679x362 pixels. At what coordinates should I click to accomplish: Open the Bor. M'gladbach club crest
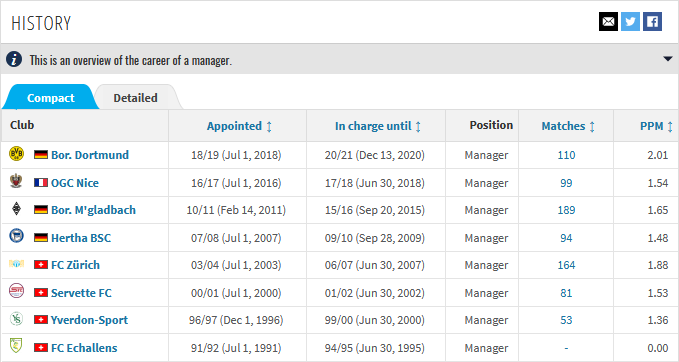pos(16,209)
